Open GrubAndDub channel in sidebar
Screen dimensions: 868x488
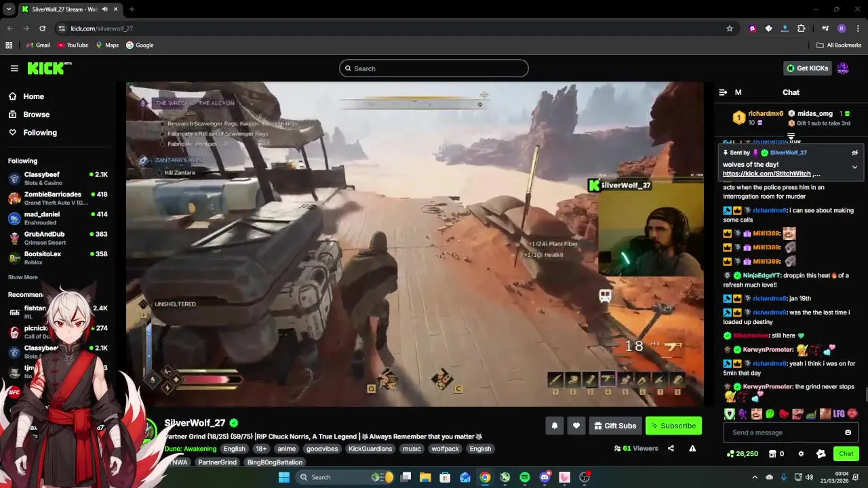[x=58, y=238]
